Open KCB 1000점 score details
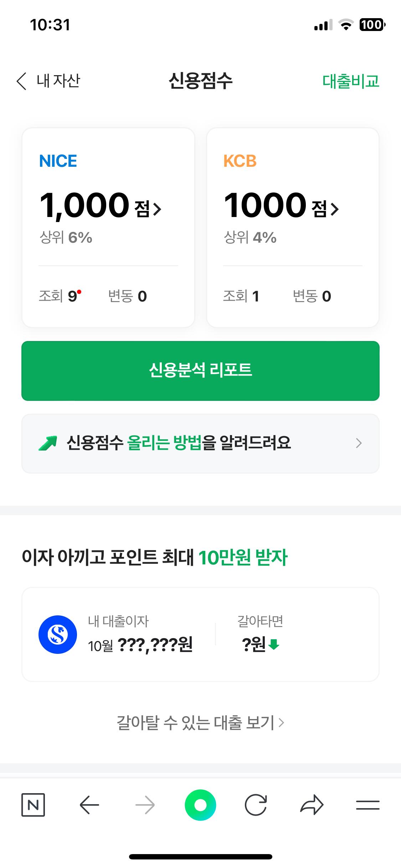Screen dimensions: 401x868 pyautogui.click(x=282, y=206)
